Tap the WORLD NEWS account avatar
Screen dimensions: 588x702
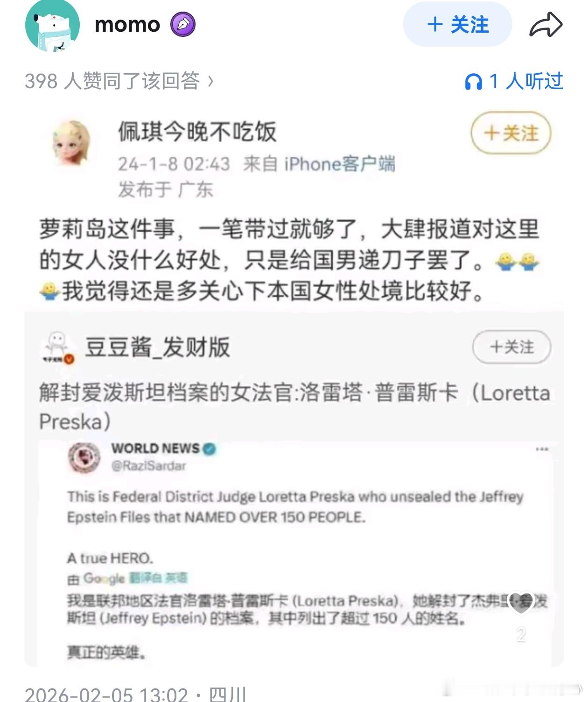(84, 457)
